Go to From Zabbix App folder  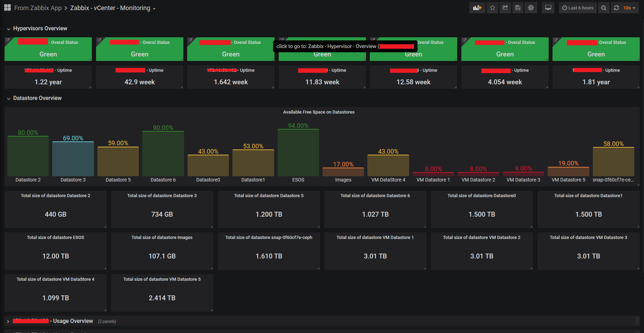(38, 8)
